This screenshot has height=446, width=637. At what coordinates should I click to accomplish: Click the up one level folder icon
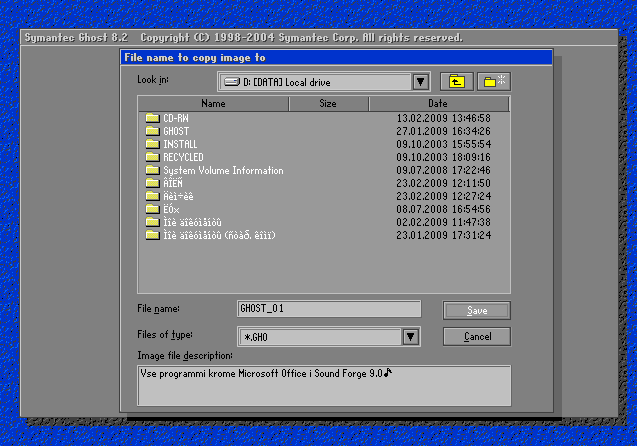coord(457,82)
